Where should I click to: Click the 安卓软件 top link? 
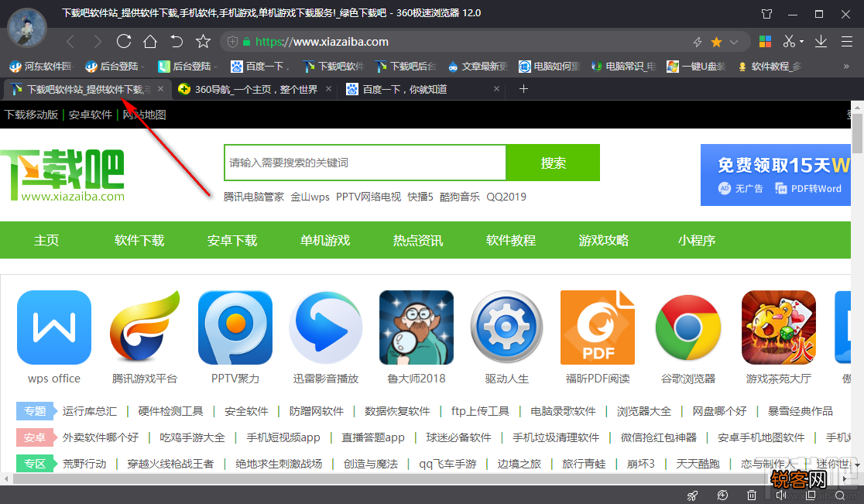91,115
